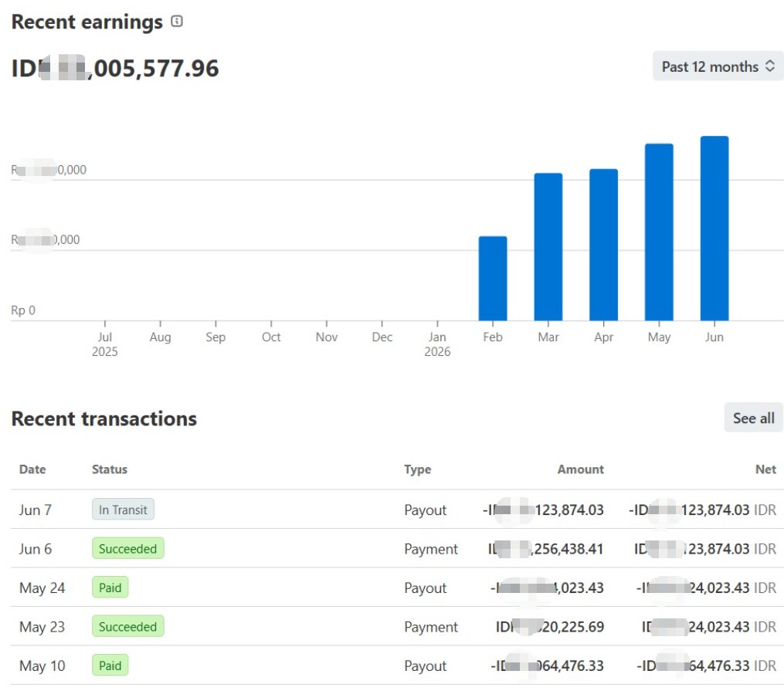Click the May 23 date cell

(42, 627)
